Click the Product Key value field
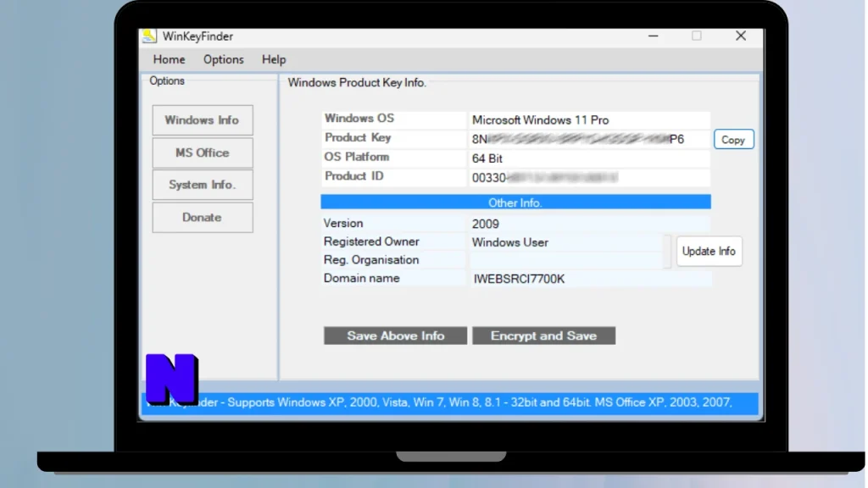 click(590, 140)
